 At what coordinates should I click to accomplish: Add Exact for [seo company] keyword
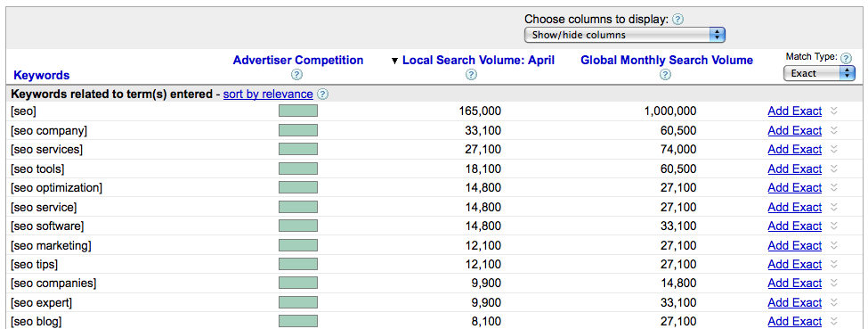click(795, 130)
